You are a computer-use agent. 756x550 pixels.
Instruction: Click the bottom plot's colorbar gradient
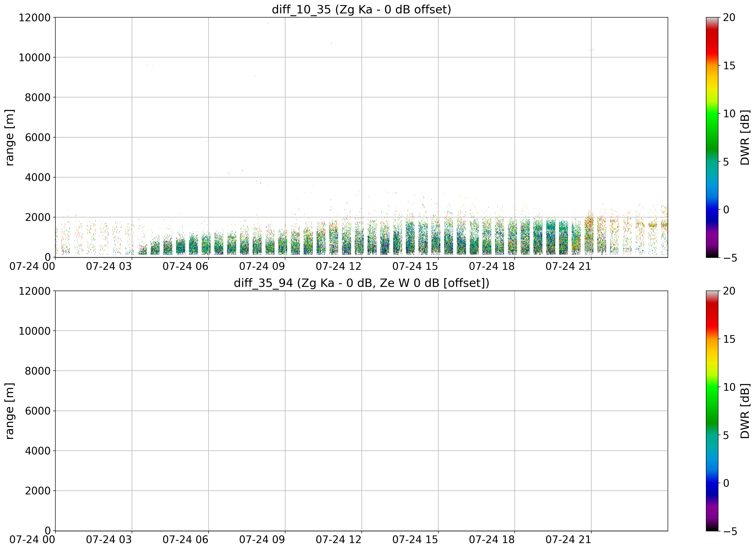coord(712,411)
